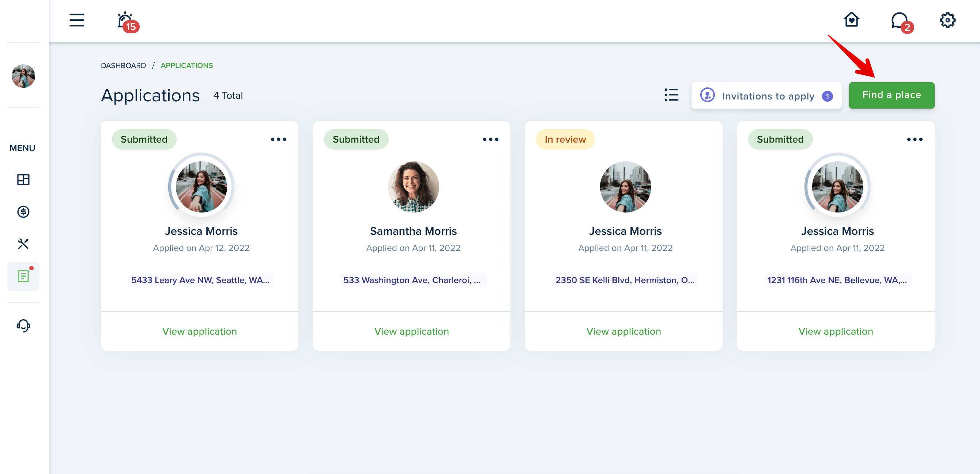Click the 5433 Leary Ave NW address
The height and width of the screenshot is (474, 980).
pyautogui.click(x=200, y=280)
